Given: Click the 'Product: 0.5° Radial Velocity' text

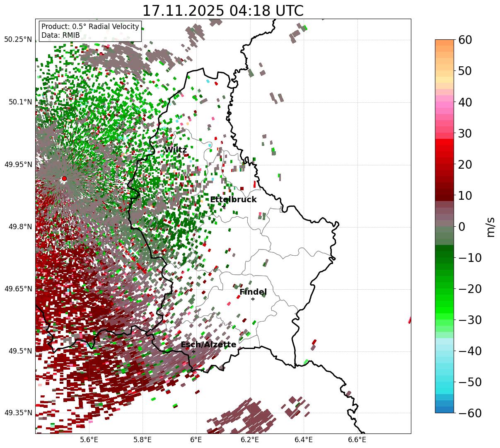Looking at the screenshot, I should pos(90,27).
